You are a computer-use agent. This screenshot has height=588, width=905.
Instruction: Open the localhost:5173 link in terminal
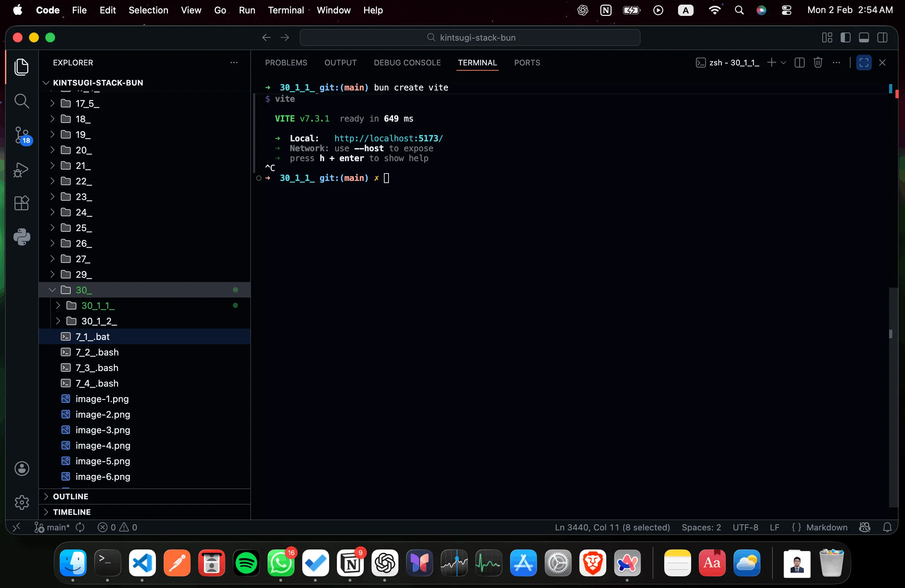[x=388, y=139]
